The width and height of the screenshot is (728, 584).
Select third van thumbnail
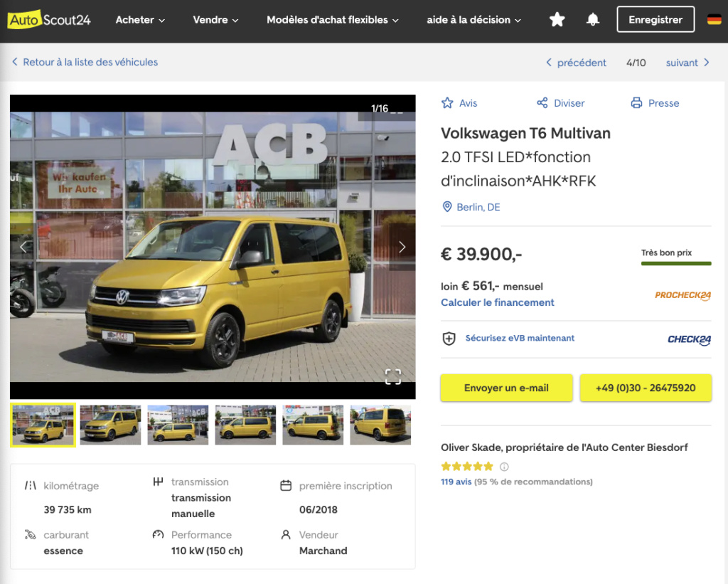(x=178, y=425)
